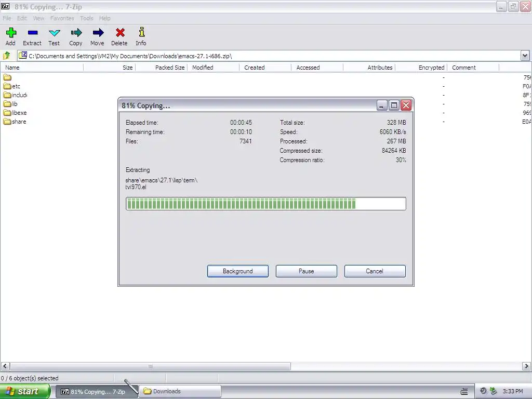Viewport: 532px width, 399px height.
Task: Open the Favorites menu
Action: (62, 18)
